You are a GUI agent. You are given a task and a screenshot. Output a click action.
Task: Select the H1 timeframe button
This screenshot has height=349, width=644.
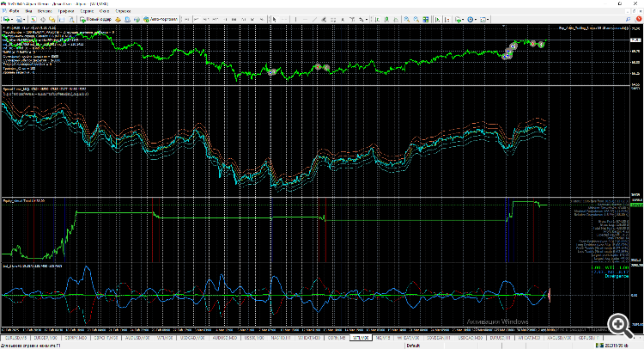[225, 19]
